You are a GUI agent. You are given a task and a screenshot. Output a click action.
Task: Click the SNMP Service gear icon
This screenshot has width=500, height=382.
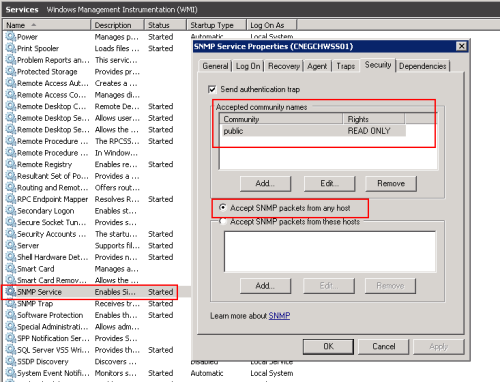click(x=11, y=292)
